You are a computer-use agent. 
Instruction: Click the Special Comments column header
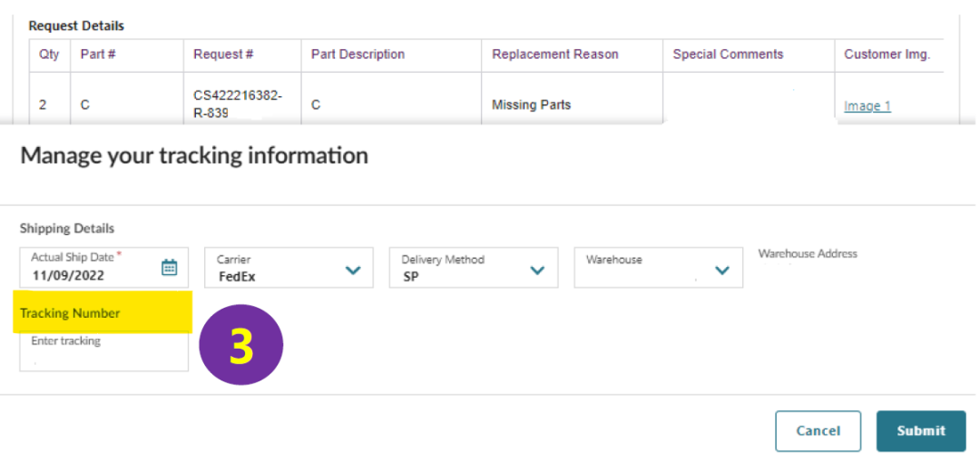coord(728,54)
